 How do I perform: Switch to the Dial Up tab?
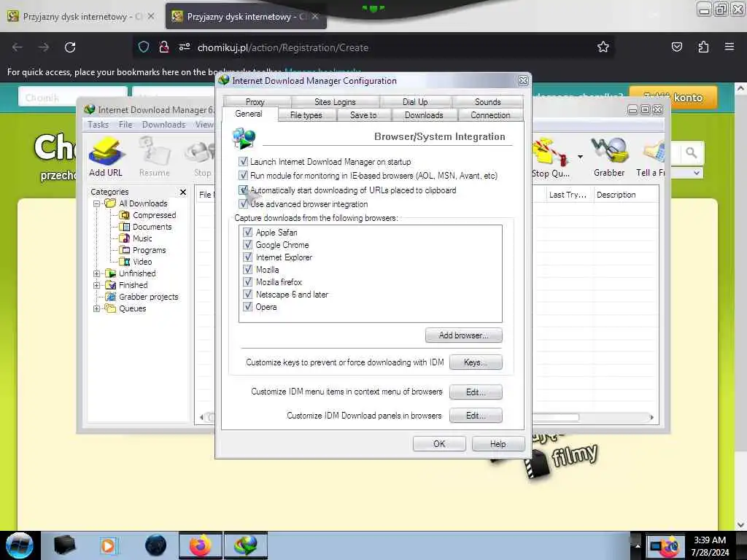[x=415, y=101]
